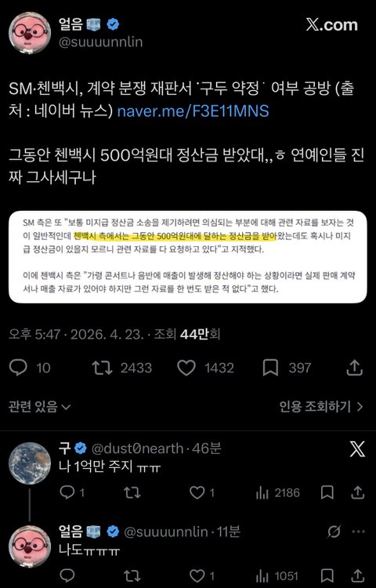Viewport: 376px width, 588px height.
Task: Open 얼음 profile avatar at top
Action: click(x=30, y=33)
